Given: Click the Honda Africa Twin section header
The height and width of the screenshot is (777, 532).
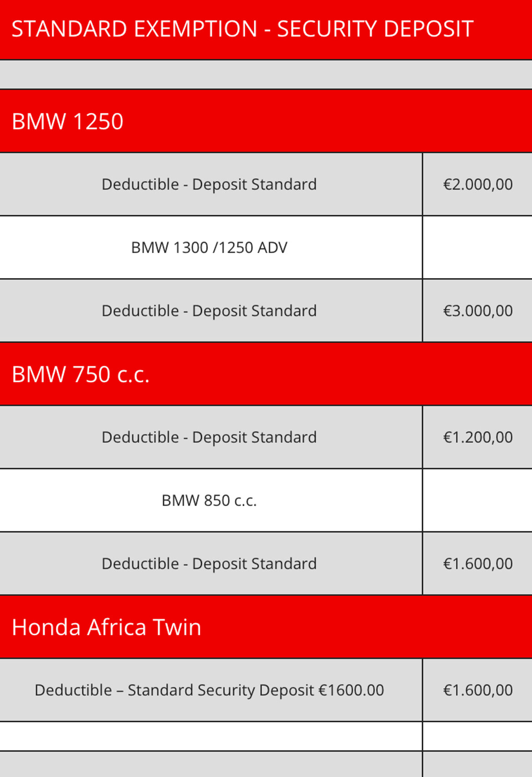Looking at the screenshot, I should point(106,627).
